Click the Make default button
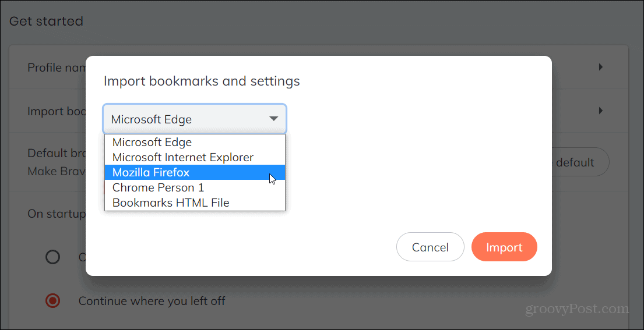Viewport: 644px width, 330px height. [577, 162]
